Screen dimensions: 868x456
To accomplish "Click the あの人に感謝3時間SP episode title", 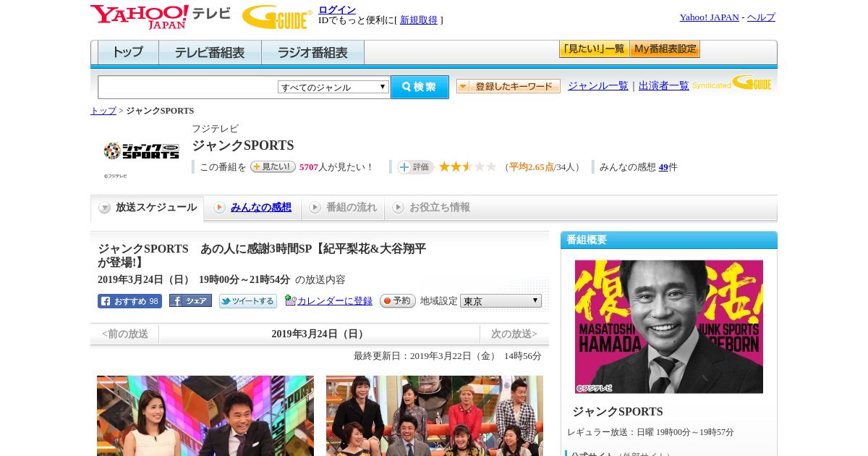I will point(262,256).
